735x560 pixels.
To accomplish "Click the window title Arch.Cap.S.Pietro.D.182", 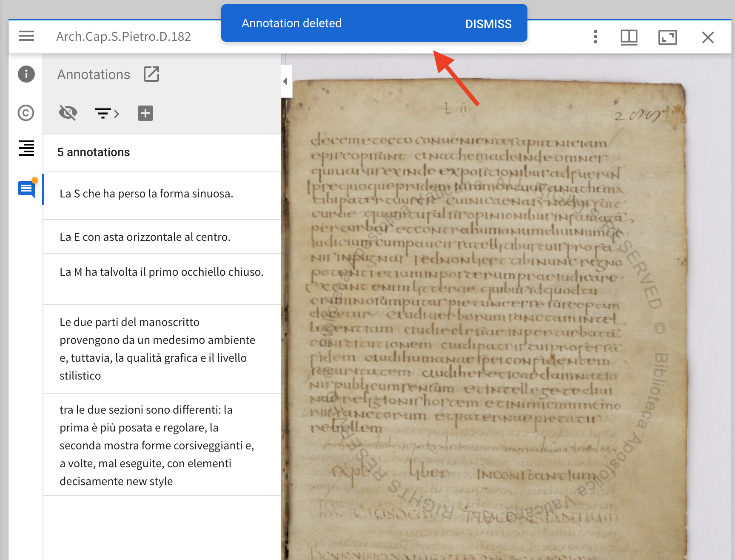I will tap(123, 37).
